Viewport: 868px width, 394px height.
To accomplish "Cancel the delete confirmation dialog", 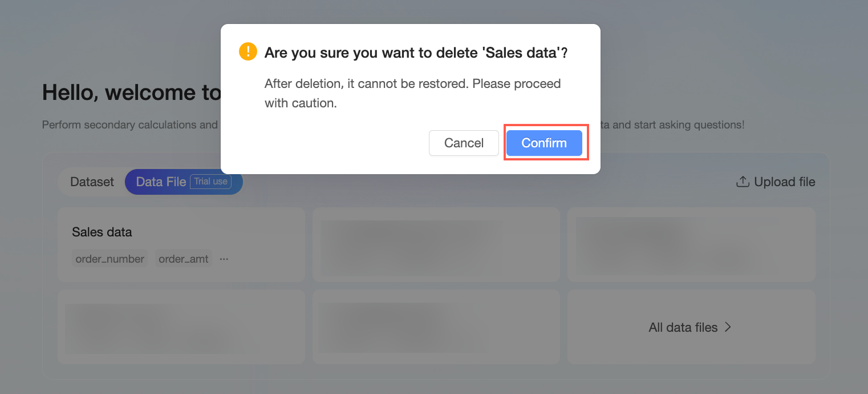I will [x=464, y=143].
